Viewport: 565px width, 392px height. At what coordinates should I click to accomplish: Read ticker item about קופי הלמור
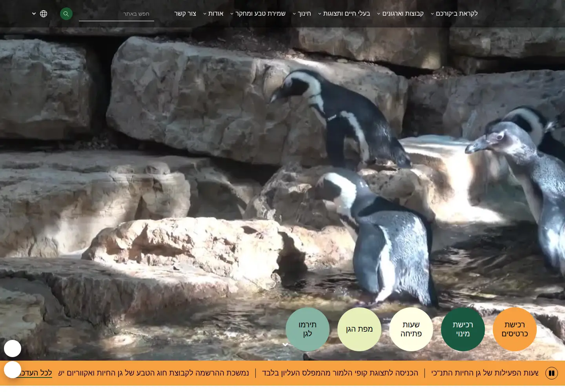click(340, 373)
